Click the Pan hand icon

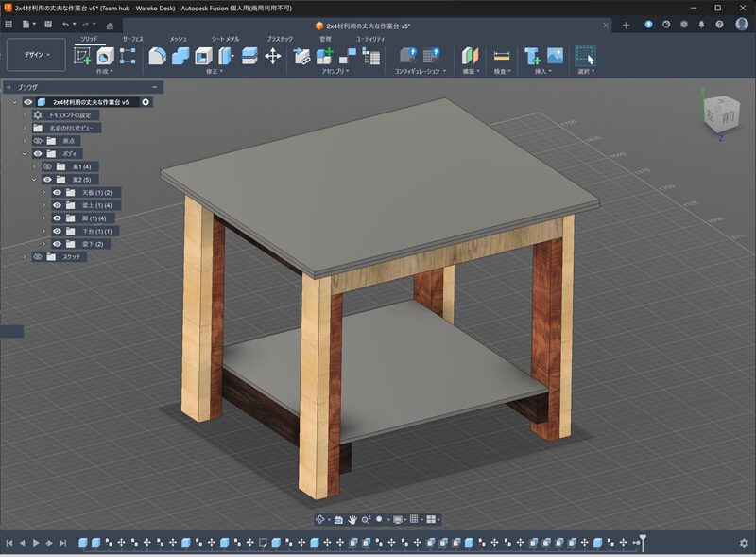(352, 519)
